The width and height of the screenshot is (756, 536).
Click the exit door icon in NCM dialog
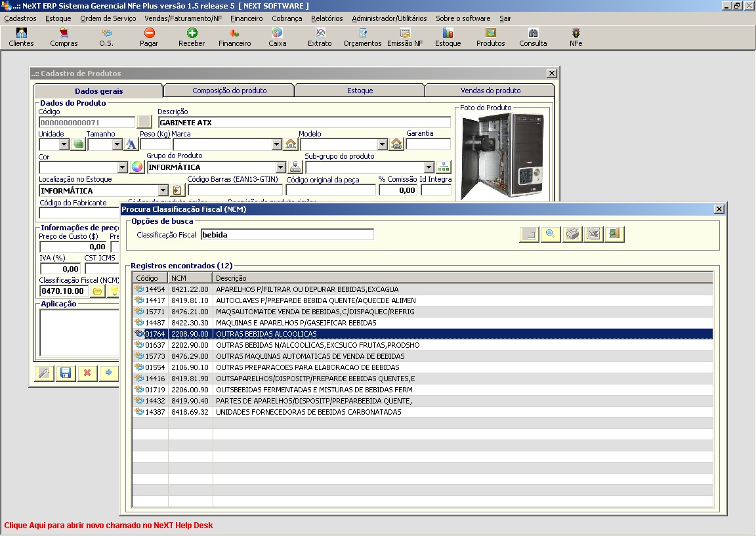click(614, 234)
